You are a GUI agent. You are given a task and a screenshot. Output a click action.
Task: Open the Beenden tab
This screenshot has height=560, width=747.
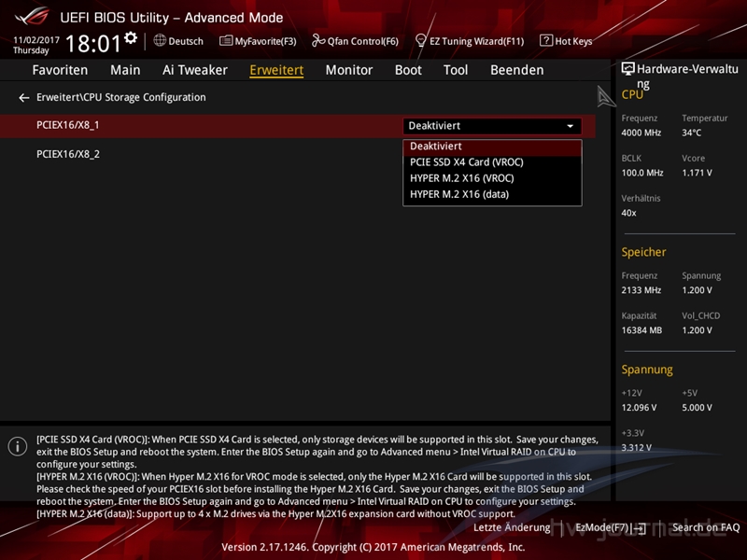[x=517, y=70]
